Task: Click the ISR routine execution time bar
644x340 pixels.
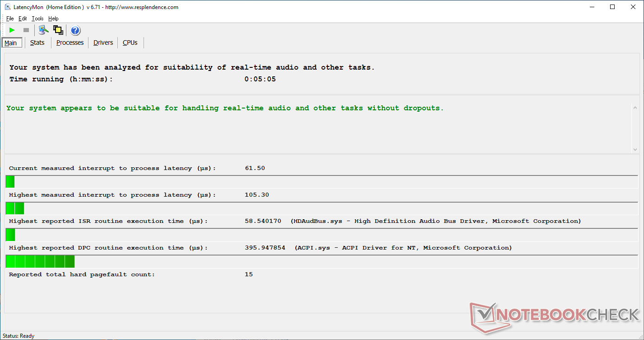Action: 10,235
